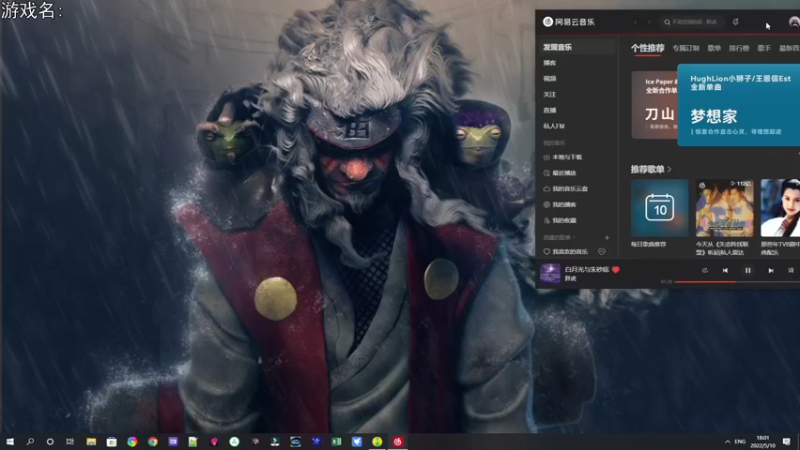
Task: Open the user avatar profile
Action: click(794, 22)
